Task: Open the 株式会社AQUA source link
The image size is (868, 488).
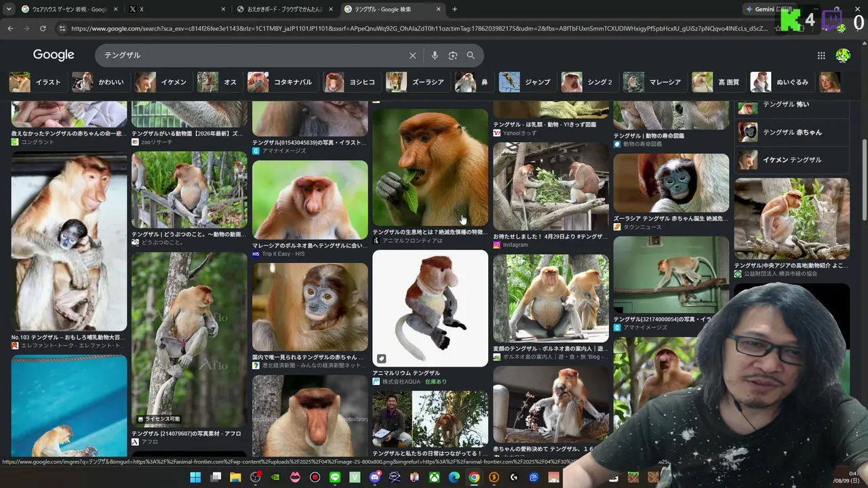Action: (x=401, y=382)
